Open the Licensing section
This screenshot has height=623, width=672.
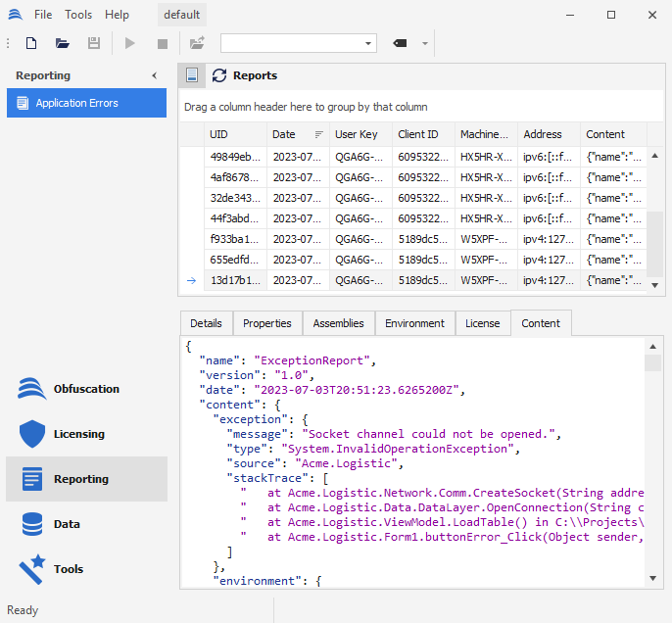click(x=78, y=434)
